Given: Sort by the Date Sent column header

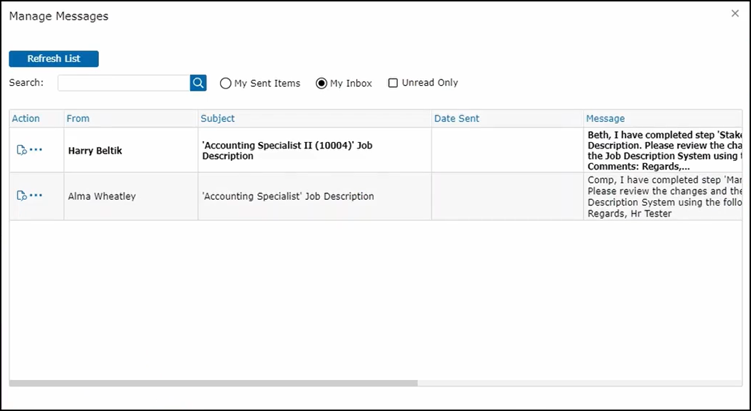Looking at the screenshot, I should [x=457, y=119].
